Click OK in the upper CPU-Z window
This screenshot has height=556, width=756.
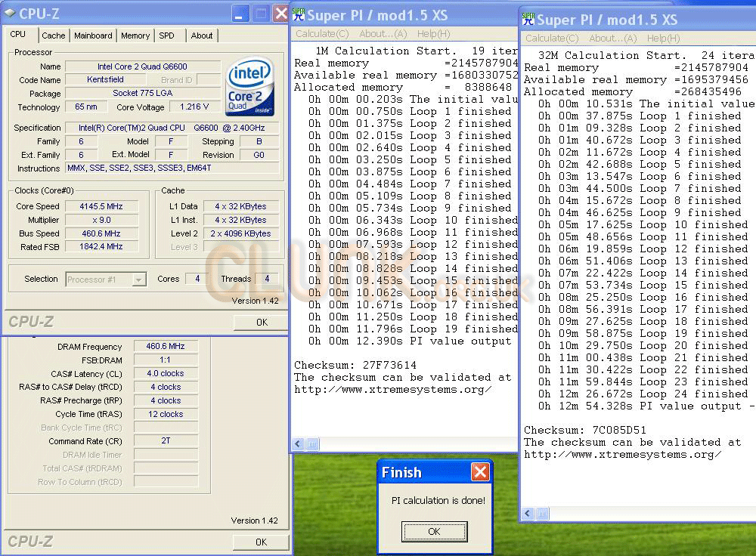tap(262, 323)
